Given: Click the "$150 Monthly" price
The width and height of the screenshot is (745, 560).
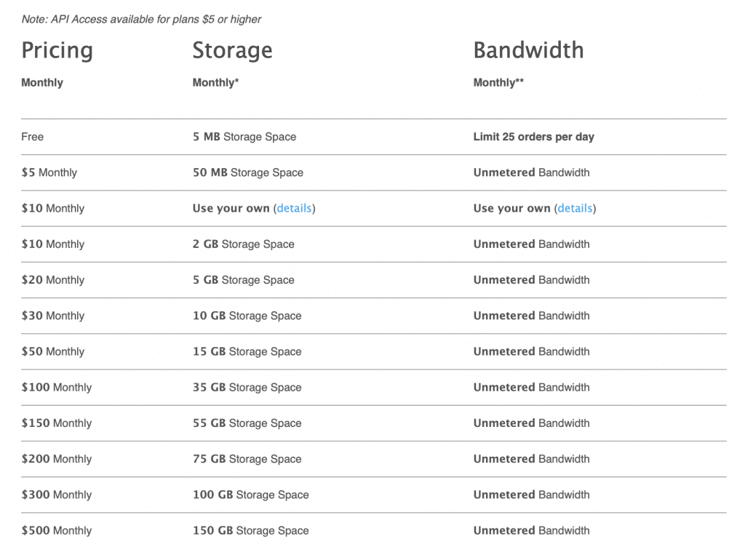Looking at the screenshot, I should pyautogui.click(x=56, y=423).
